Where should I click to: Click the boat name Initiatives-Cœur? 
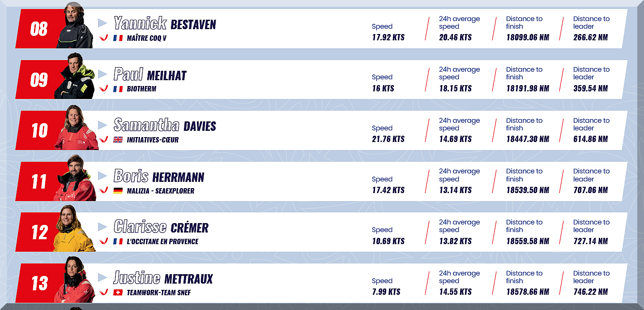click(x=153, y=140)
